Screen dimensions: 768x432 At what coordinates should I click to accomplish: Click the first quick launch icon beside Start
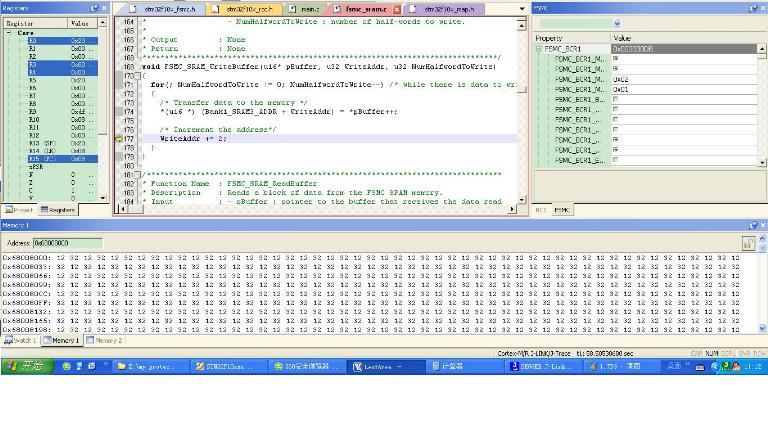point(66,366)
